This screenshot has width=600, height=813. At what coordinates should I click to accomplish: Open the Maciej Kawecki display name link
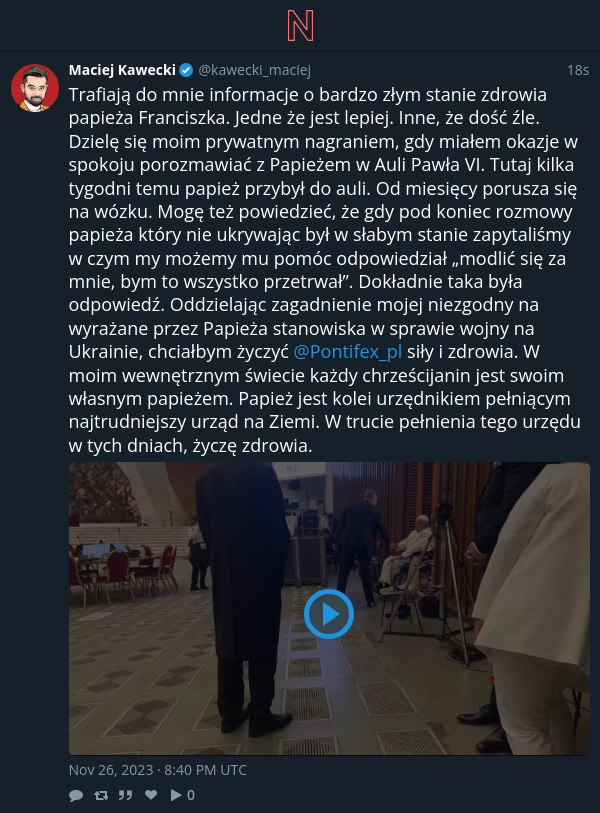(x=122, y=70)
